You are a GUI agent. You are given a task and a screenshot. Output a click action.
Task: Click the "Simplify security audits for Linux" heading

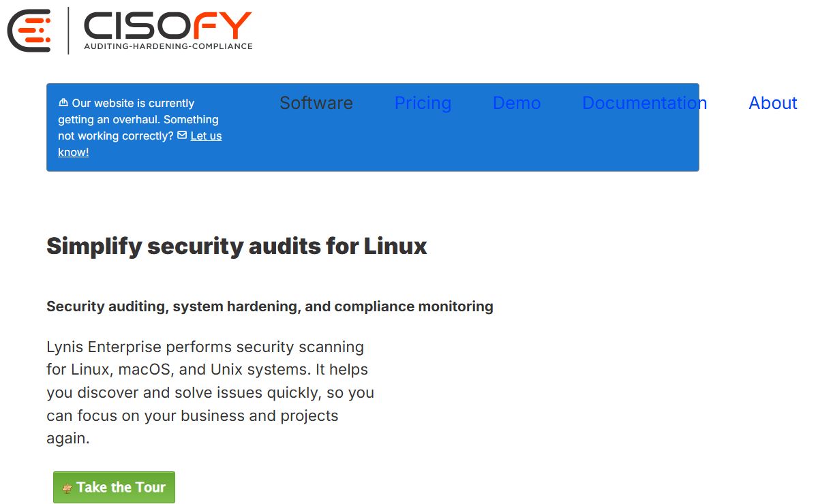pos(237,246)
